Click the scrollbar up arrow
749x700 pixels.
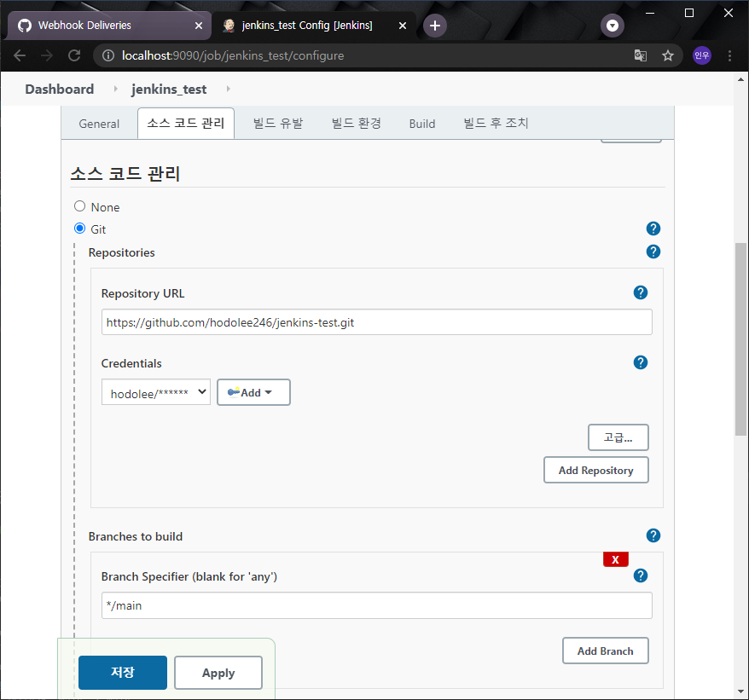tap(740, 79)
